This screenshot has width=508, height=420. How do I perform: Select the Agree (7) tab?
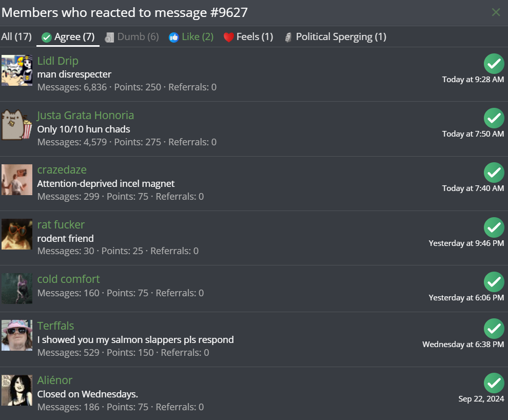pyautogui.click(x=68, y=37)
